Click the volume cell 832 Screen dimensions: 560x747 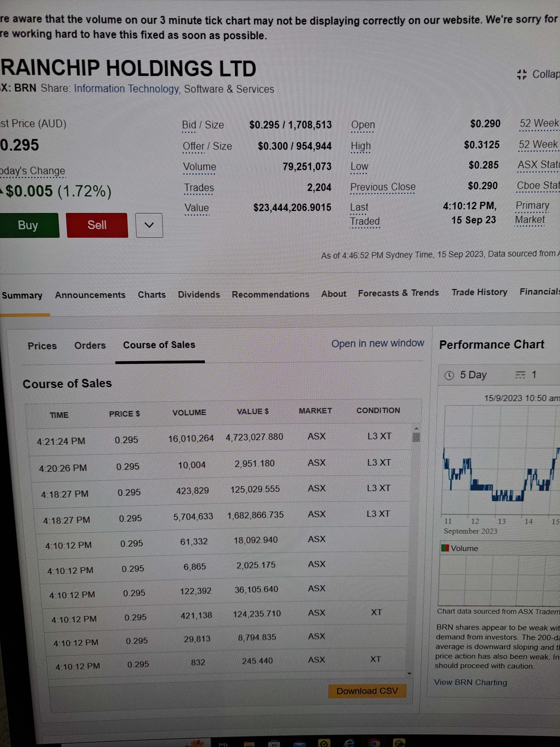pyautogui.click(x=198, y=662)
